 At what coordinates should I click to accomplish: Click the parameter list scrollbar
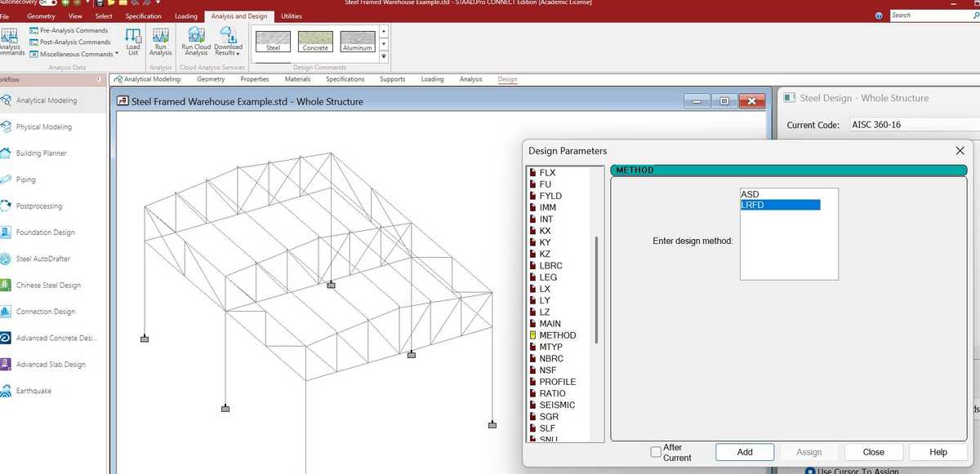(x=598, y=289)
